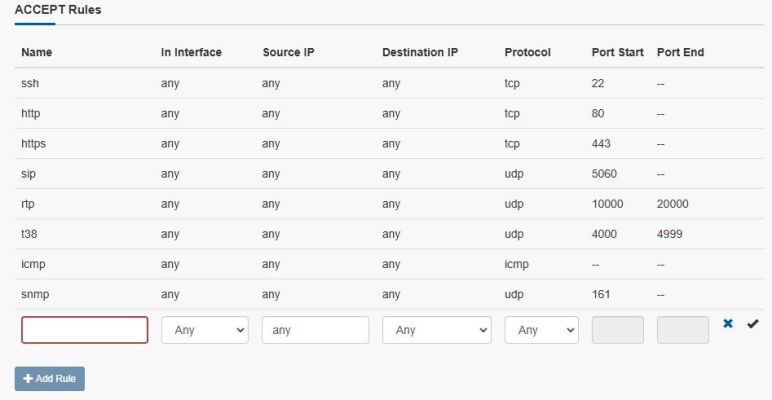Focus the empty rule Name field

85,330
